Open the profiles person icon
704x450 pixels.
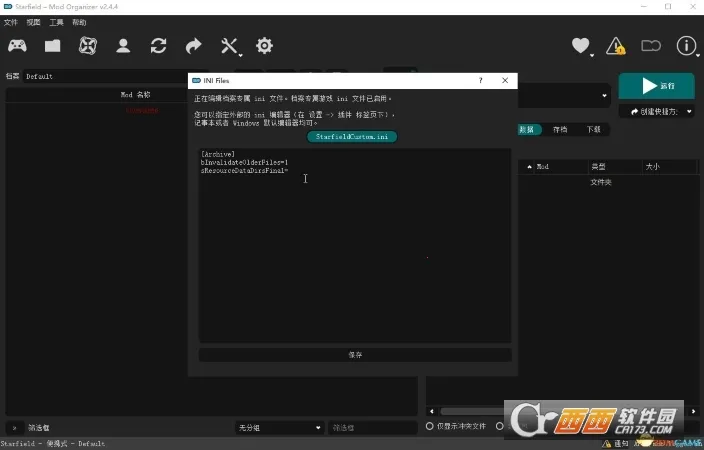pos(123,46)
